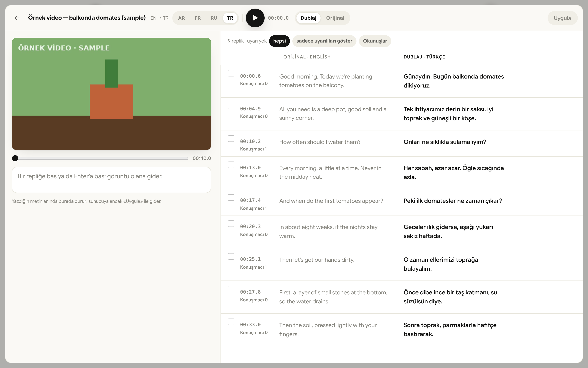Click English line "Good morning. Today we're planting"
The height and width of the screenshot is (368, 588).
tap(326, 81)
